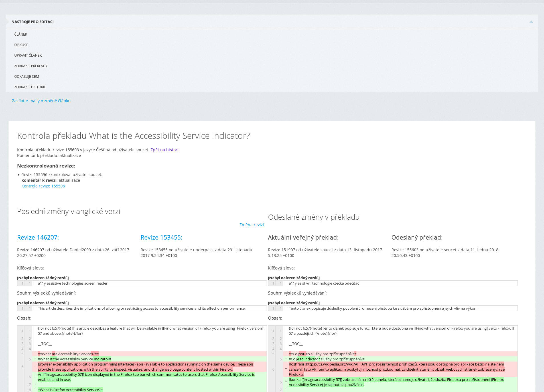Open Kontrola revize 155596 link
This screenshot has height=392, width=544.
43,186
